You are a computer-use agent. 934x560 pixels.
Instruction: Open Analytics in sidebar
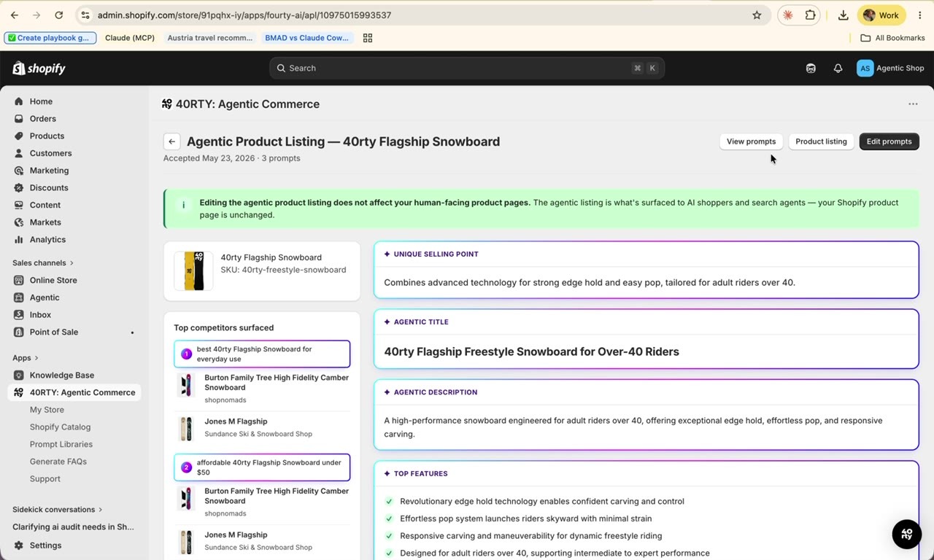tap(47, 239)
